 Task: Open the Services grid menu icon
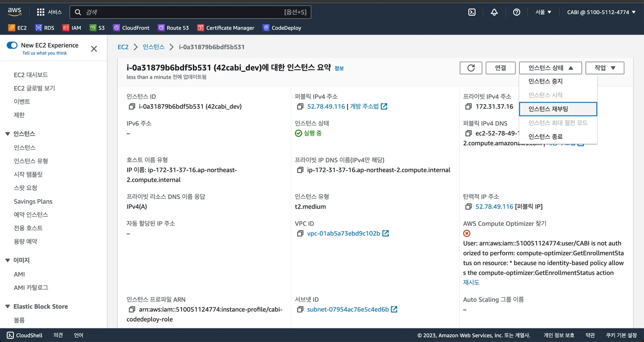click(x=41, y=12)
